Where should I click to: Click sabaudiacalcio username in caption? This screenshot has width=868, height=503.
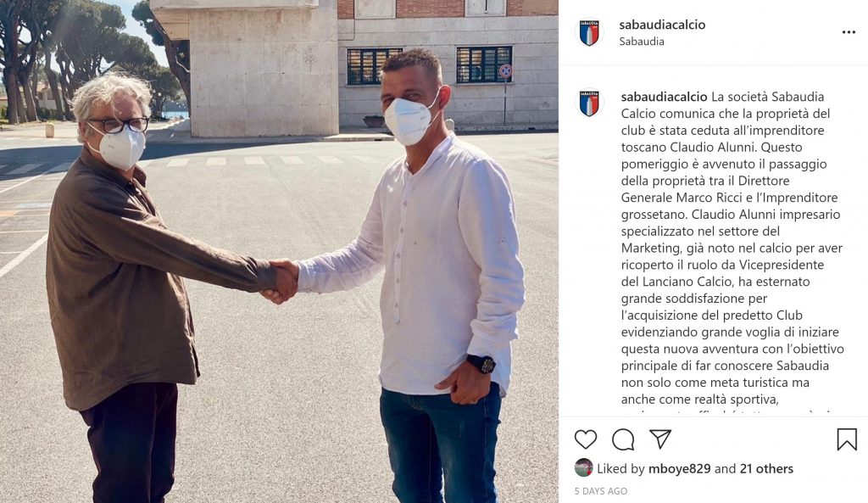pyautogui.click(x=665, y=97)
